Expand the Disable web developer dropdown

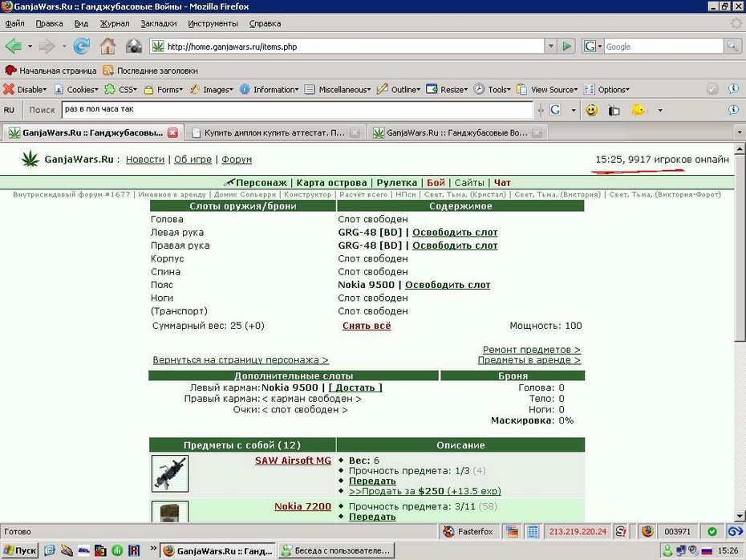25,89
